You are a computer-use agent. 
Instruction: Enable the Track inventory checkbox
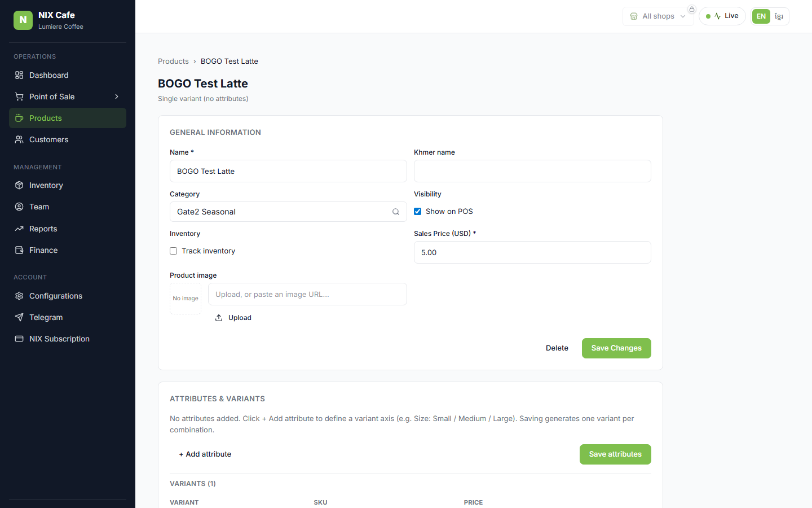pos(174,251)
